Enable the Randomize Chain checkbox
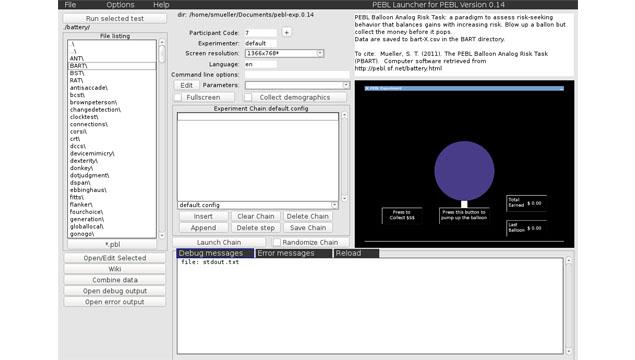This screenshot has height=360, width=635. 277,242
